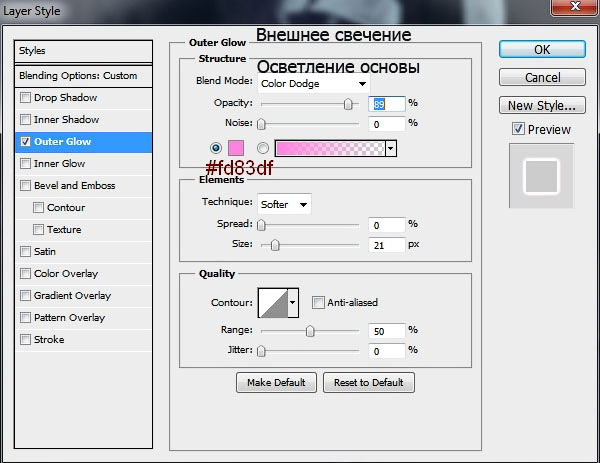Open the Technique Softer dropdown

(x=284, y=204)
